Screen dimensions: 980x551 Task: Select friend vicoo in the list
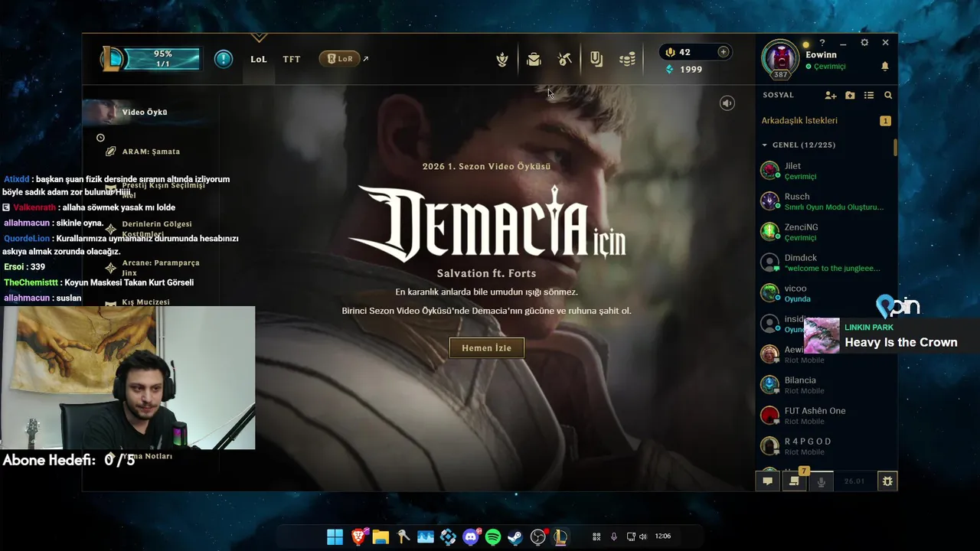[x=824, y=293]
